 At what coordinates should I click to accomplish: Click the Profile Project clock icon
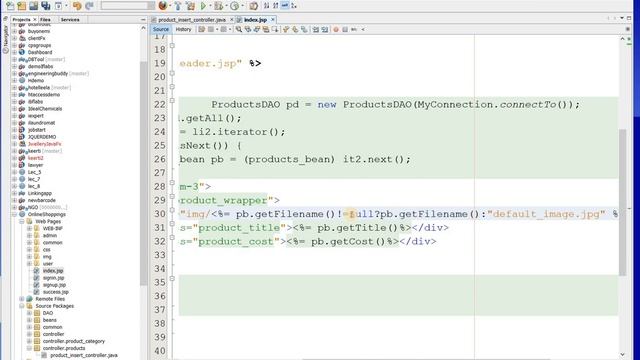(234, 6)
